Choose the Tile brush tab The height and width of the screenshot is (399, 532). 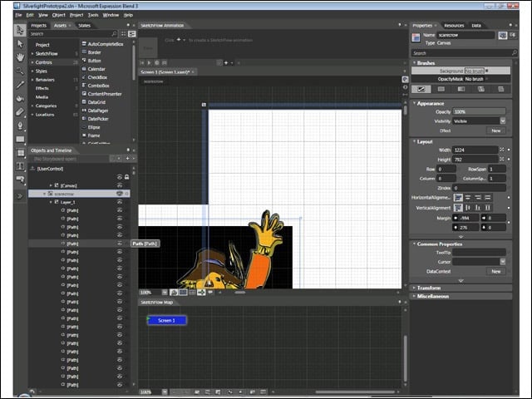pyautogui.click(x=481, y=89)
